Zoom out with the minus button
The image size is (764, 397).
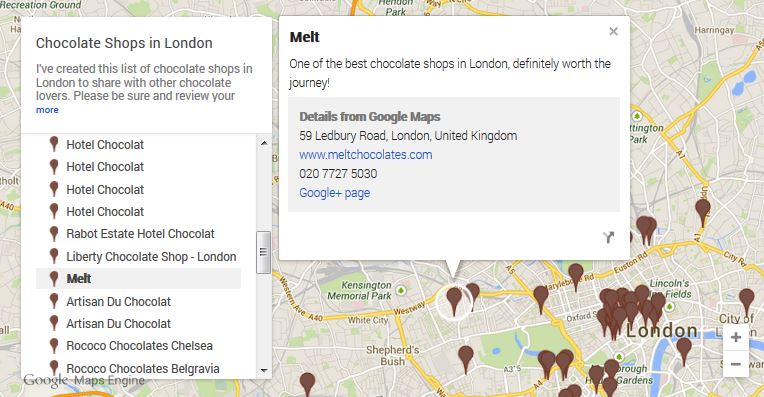coord(736,364)
